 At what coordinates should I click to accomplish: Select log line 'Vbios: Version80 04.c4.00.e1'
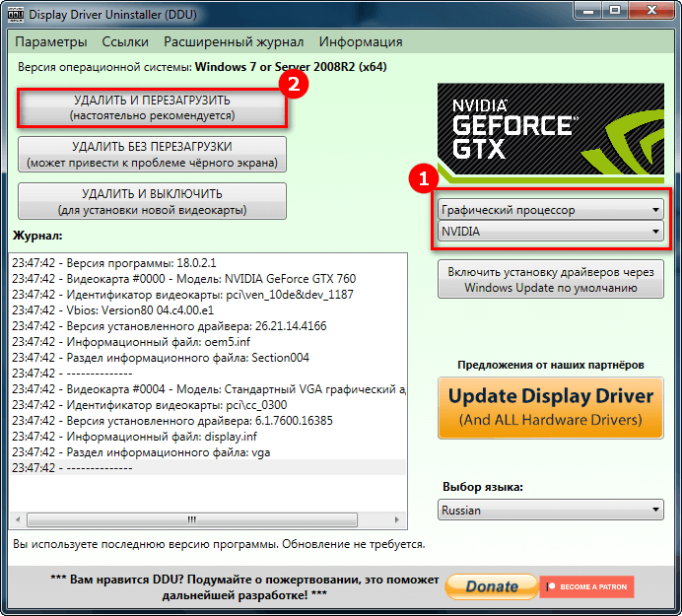pos(208,310)
